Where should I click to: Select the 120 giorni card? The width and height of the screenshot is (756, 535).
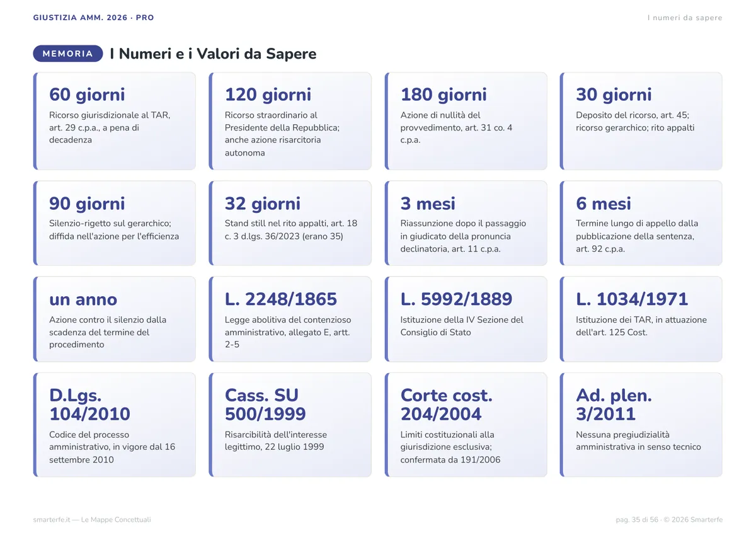290,121
